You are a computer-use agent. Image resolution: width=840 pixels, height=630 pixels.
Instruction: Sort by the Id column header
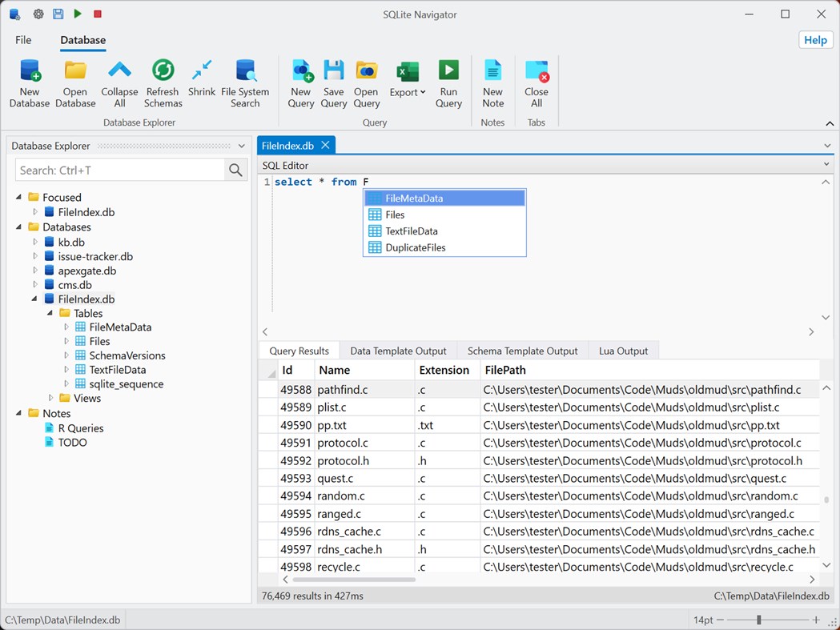(295, 370)
